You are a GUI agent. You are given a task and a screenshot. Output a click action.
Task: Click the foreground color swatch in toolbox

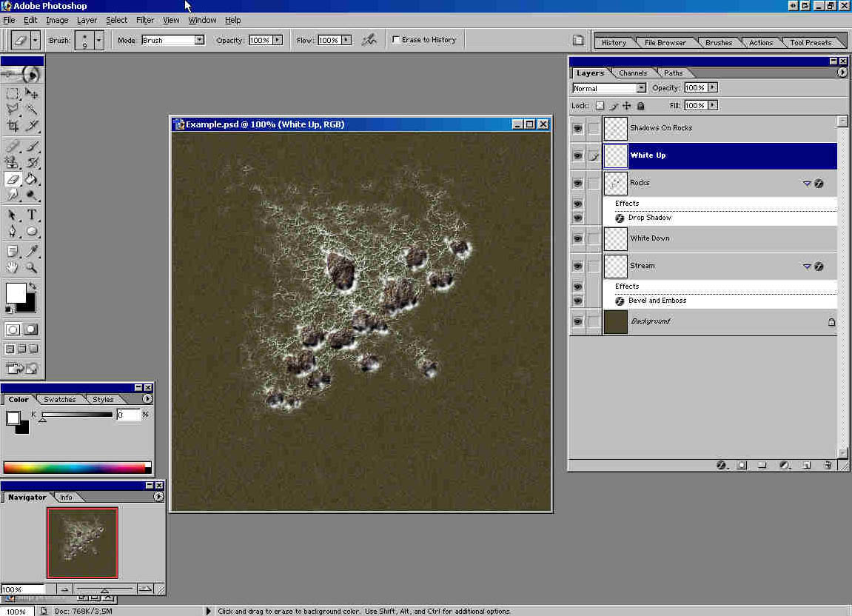[15, 292]
